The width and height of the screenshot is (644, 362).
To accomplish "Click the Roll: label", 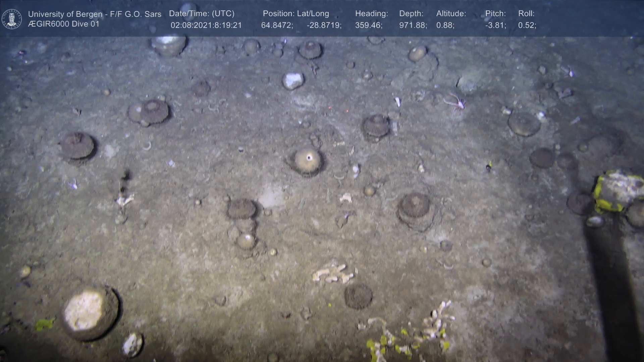I will click(x=526, y=14).
